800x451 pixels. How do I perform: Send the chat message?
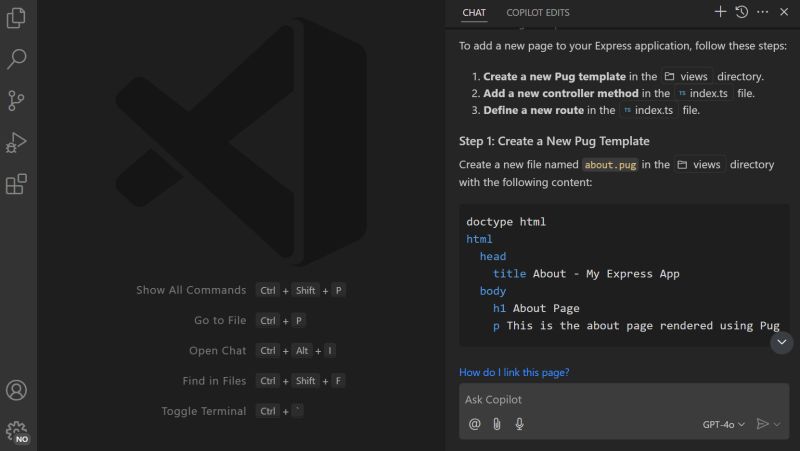[x=762, y=424]
